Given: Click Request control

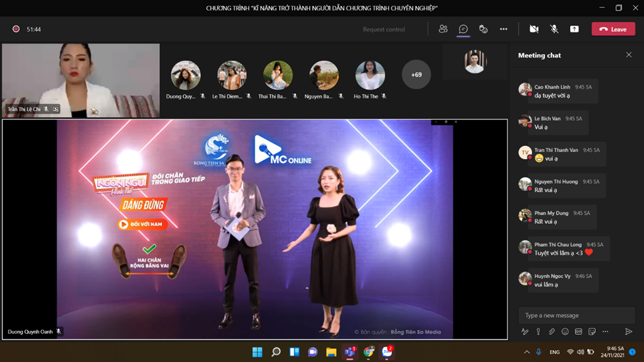Looking at the screenshot, I should click(384, 29).
